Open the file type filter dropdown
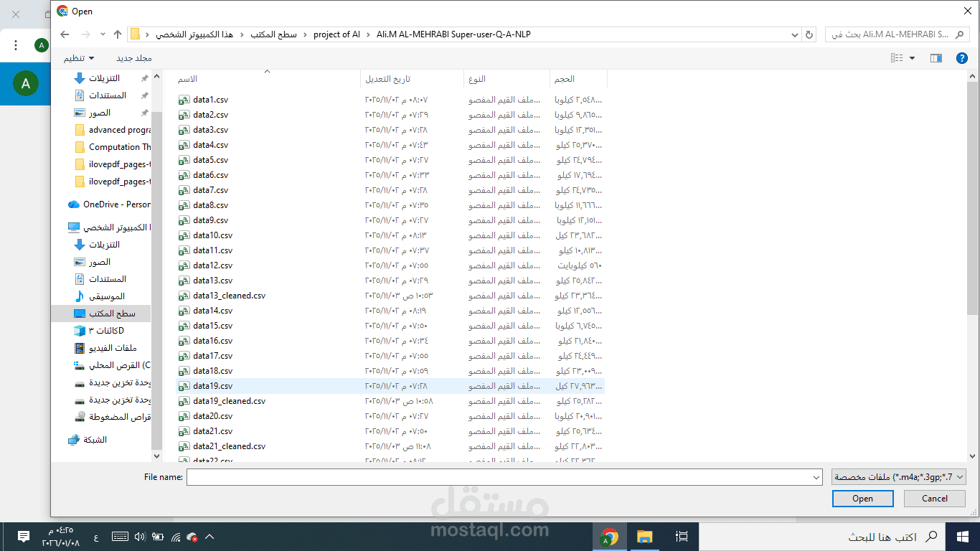 click(x=899, y=477)
